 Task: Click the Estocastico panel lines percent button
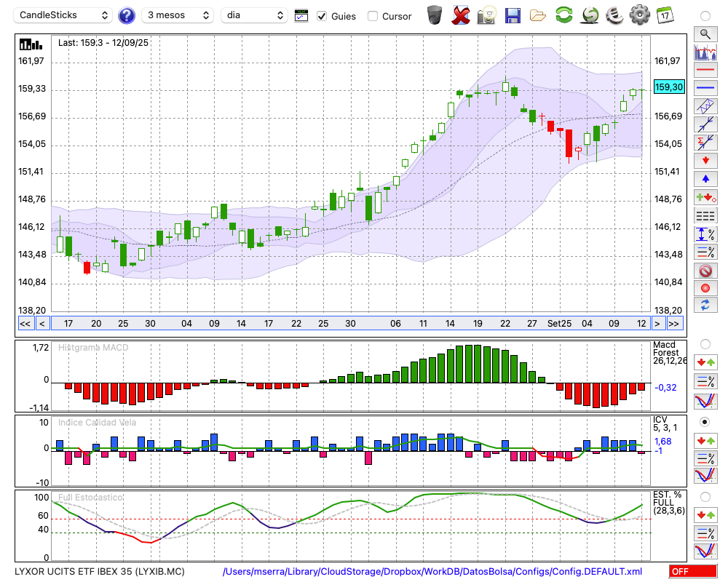click(705, 533)
